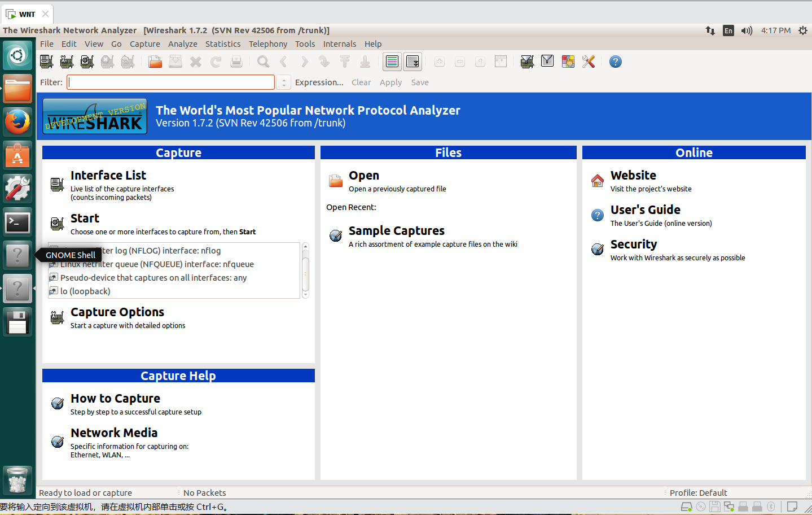Open the capture filters toolbar icon
Screen dimensions: 812x515
coord(527,62)
